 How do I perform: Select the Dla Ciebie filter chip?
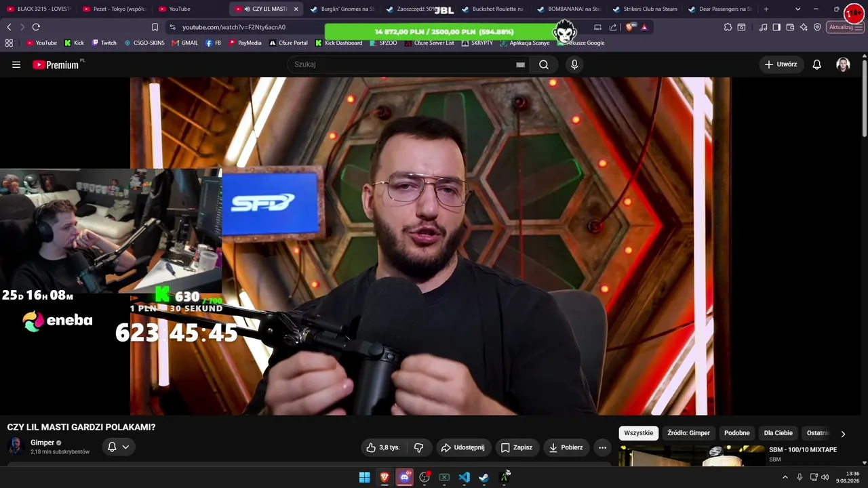pos(778,433)
